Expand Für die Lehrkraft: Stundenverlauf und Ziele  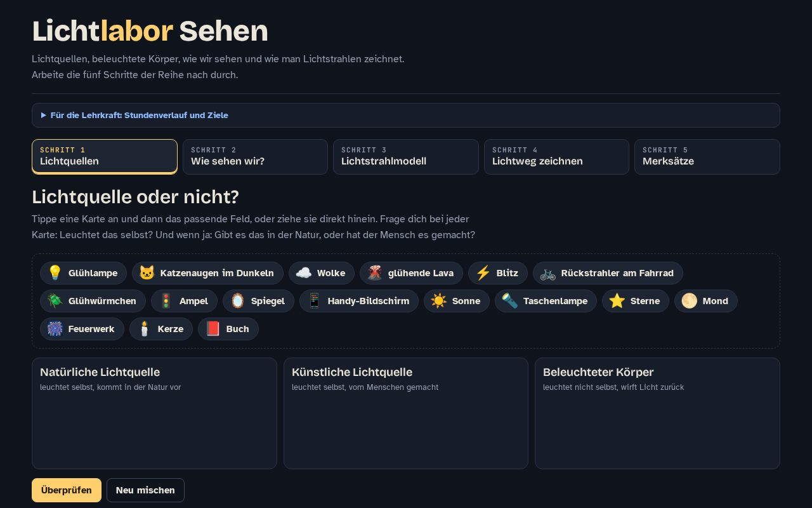pyautogui.click(x=406, y=115)
